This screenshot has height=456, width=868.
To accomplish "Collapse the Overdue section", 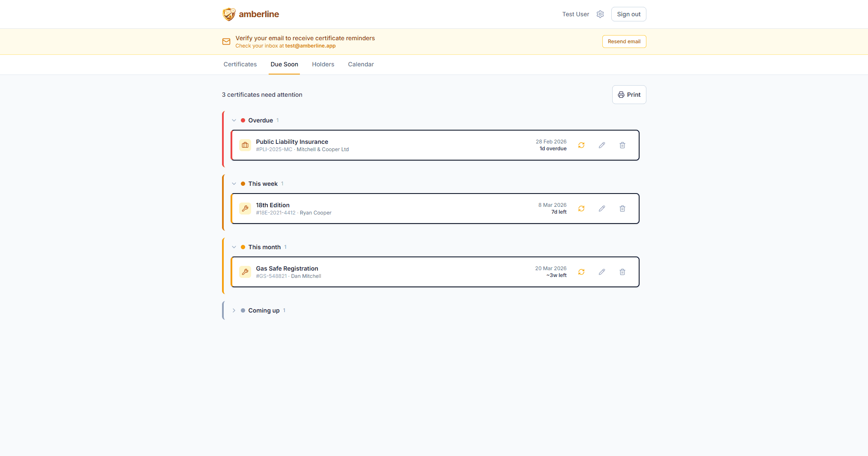I will coord(234,120).
